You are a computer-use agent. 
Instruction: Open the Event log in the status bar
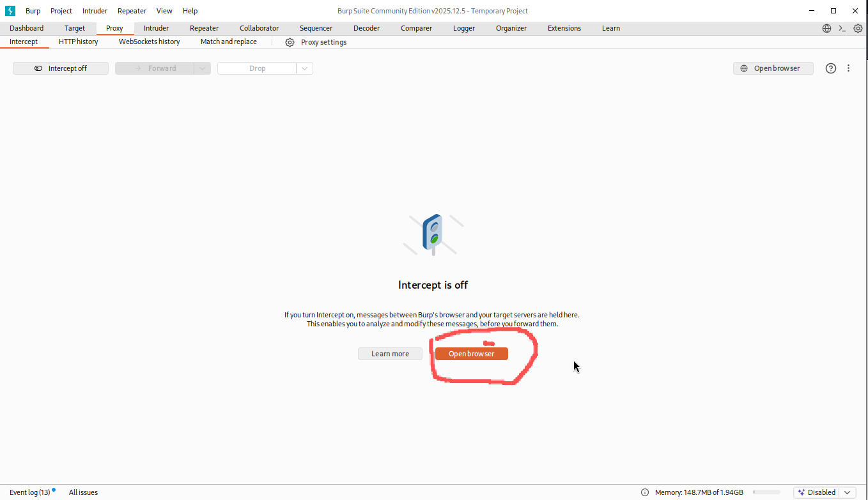[29, 492]
